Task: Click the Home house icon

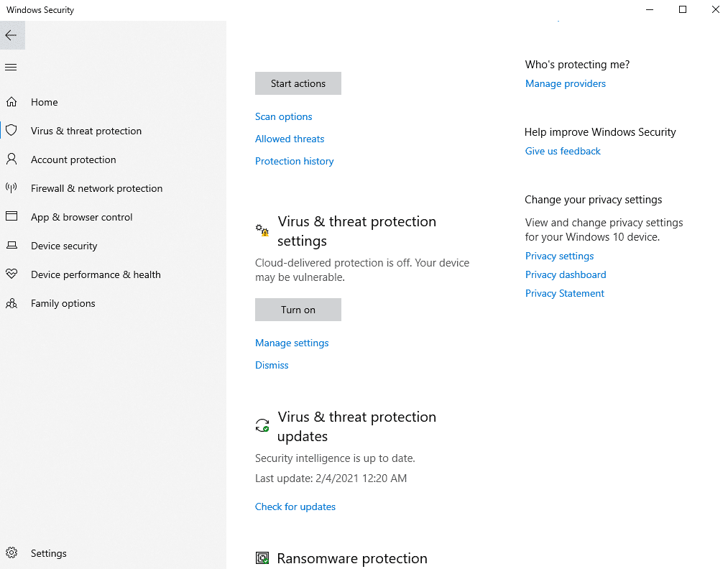Action: tap(11, 101)
